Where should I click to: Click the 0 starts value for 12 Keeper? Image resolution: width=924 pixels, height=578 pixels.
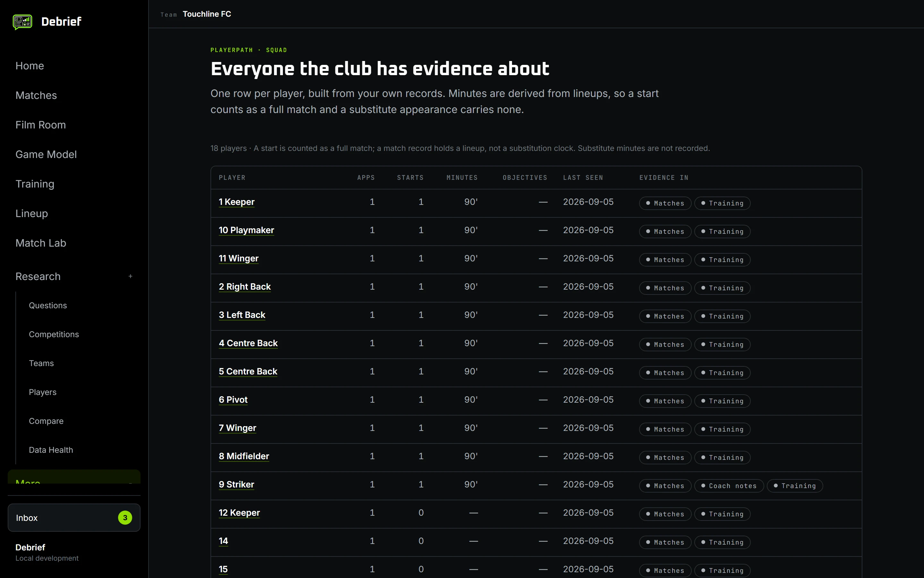[x=421, y=513]
